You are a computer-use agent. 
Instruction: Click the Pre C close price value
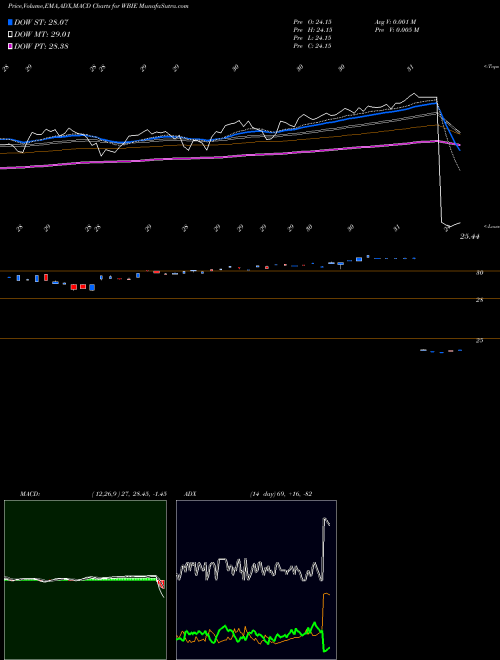(x=313, y=46)
